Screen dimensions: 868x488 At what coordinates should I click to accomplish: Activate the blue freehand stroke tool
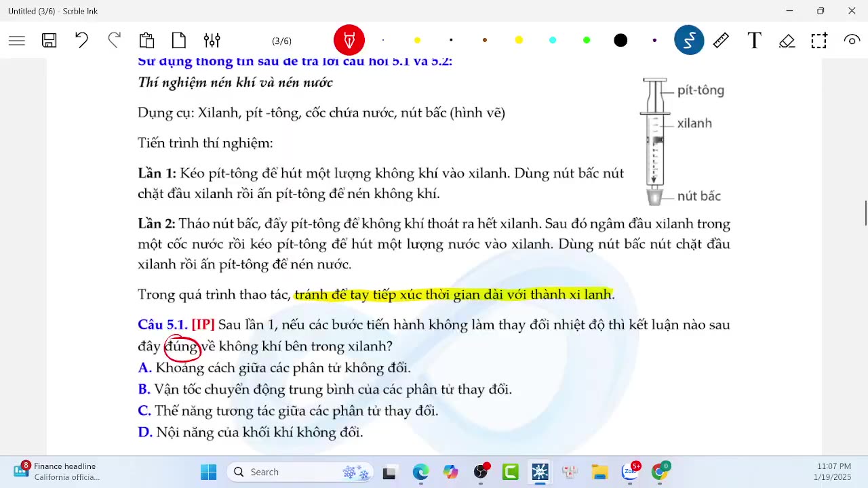(x=689, y=41)
